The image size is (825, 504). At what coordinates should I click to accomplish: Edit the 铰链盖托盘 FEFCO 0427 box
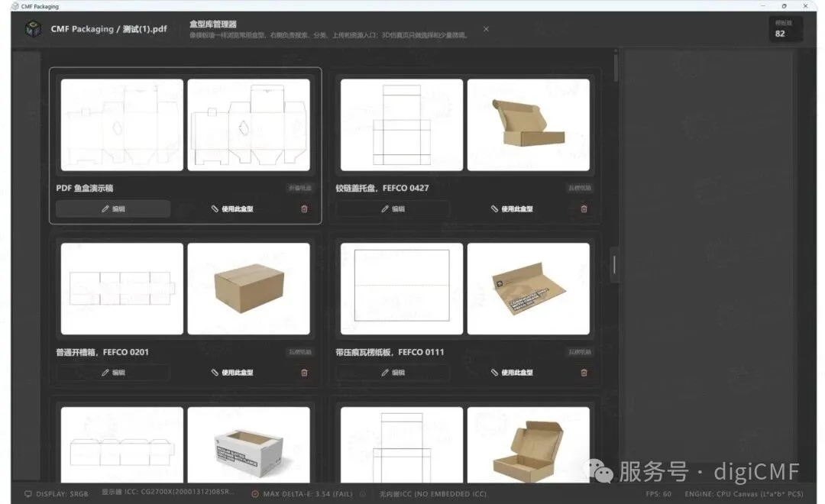(x=393, y=209)
